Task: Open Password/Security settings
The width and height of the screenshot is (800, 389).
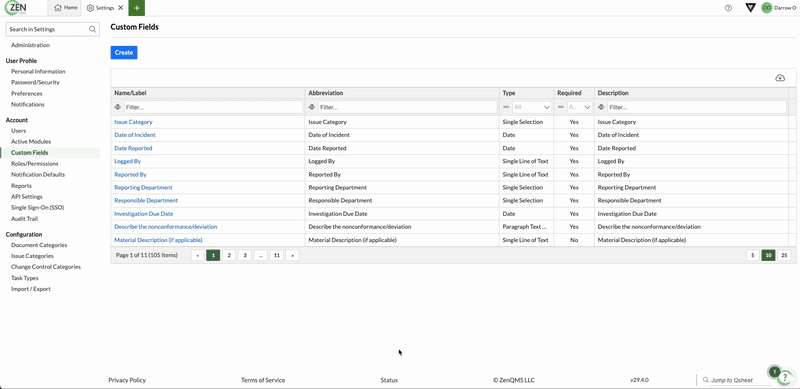Action: [x=35, y=82]
